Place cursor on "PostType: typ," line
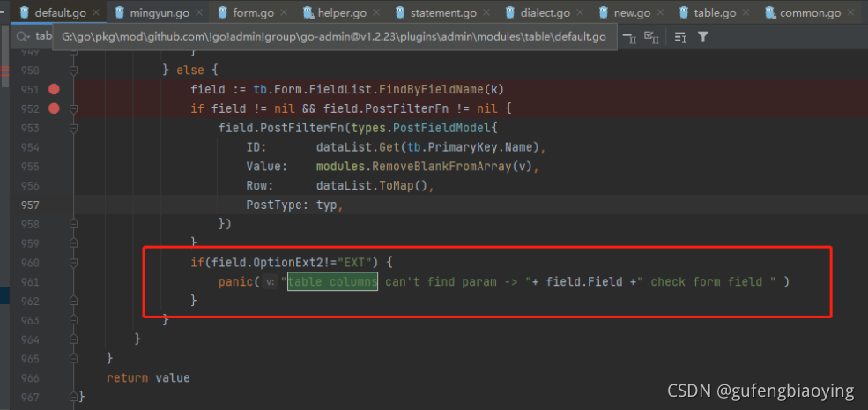868x410 pixels. [x=295, y=205]
